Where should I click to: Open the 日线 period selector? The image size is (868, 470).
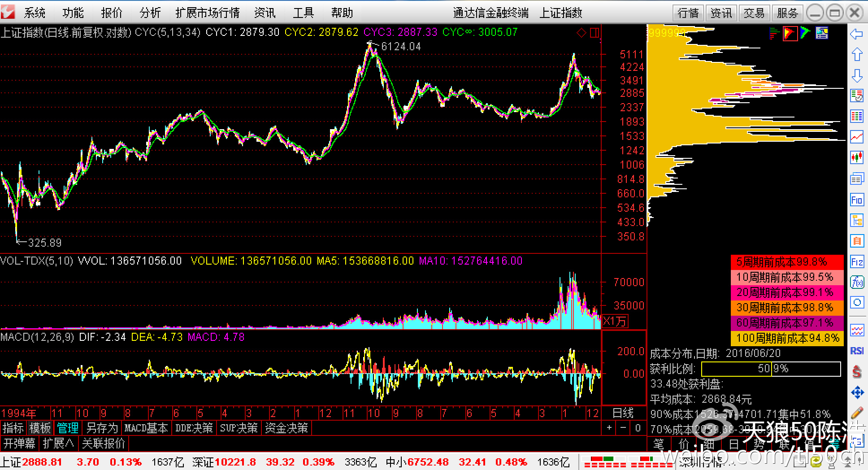click(x=623, y=413)
